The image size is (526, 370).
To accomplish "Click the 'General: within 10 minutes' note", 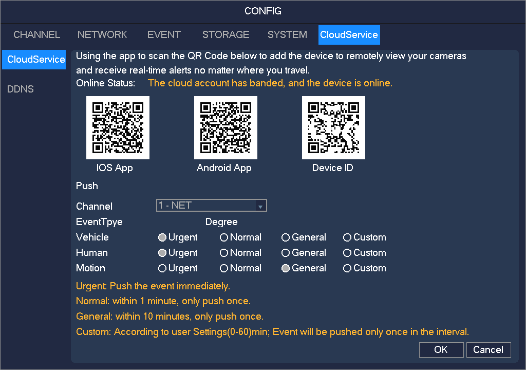I will [169, 316].
